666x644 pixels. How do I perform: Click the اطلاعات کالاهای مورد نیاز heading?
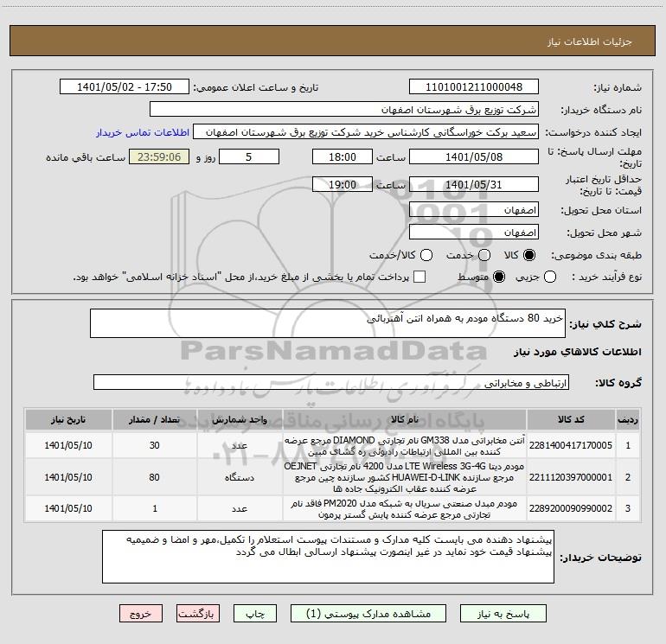[x=577, y=352]
